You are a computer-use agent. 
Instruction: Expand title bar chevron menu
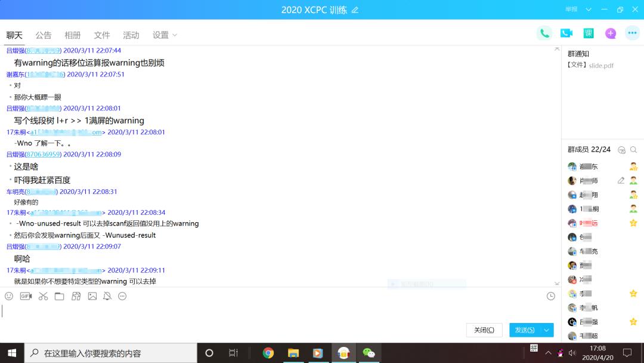coord(589,10)
